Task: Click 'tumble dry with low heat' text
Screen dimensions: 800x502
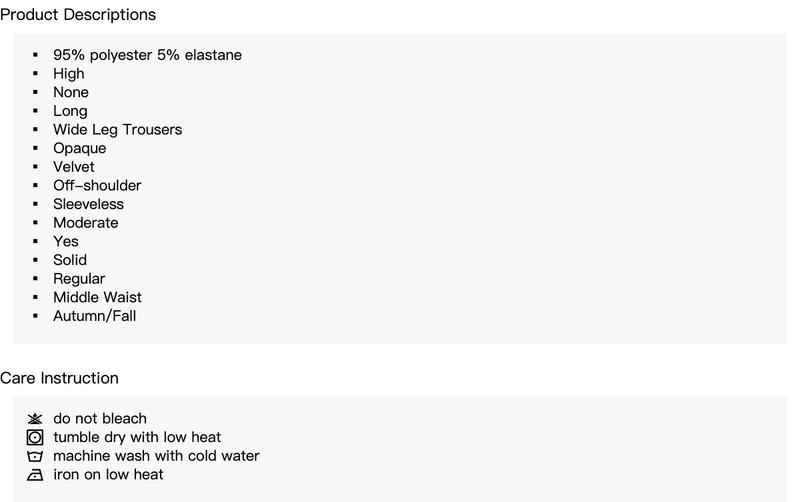Action: [137, 437]
